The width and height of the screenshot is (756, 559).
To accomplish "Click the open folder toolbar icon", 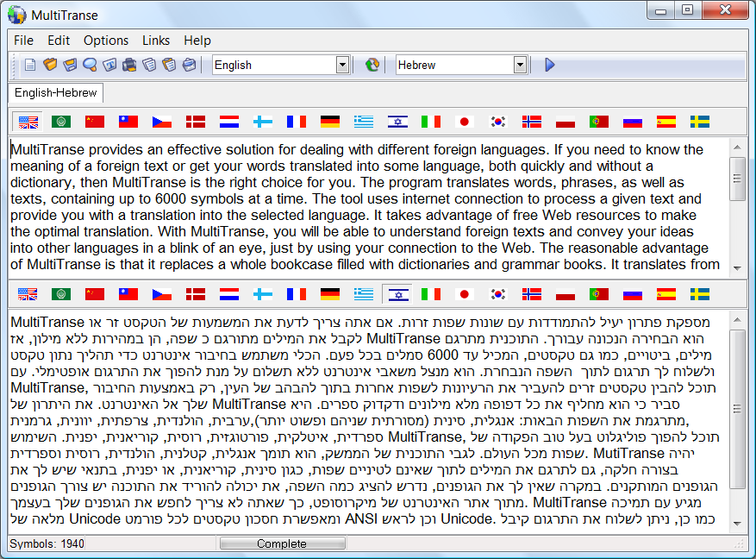I will click(x=50, y=65).
